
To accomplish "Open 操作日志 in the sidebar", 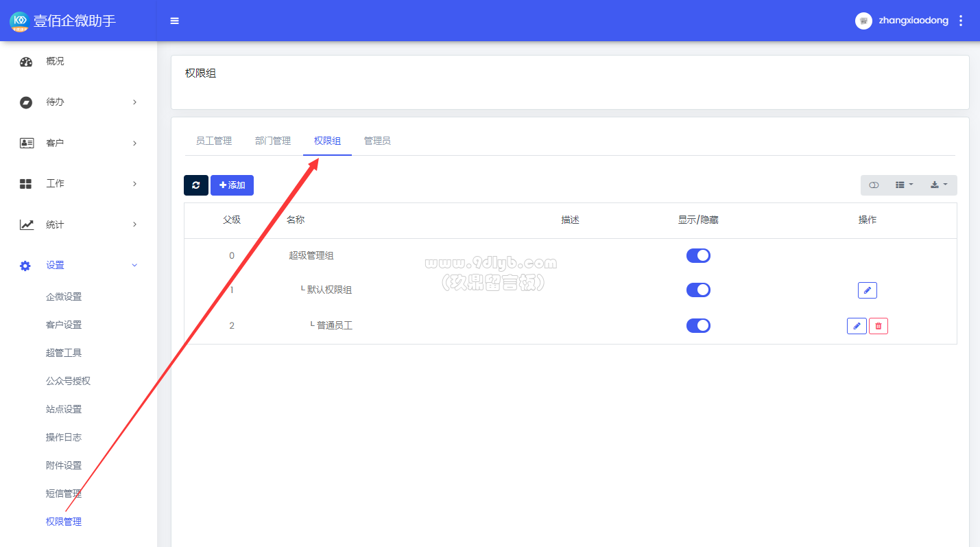I will pyautogui.click(x=64, y=437).
